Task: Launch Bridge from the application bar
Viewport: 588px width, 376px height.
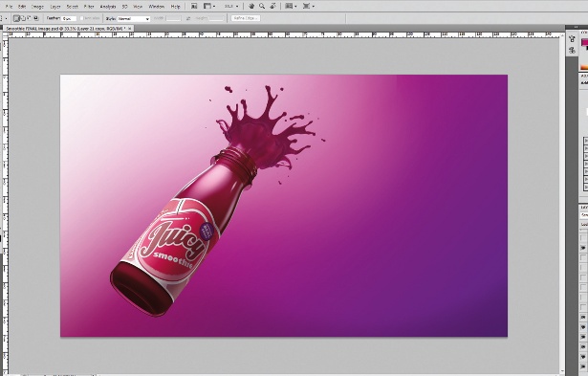Action: (194, 6)
